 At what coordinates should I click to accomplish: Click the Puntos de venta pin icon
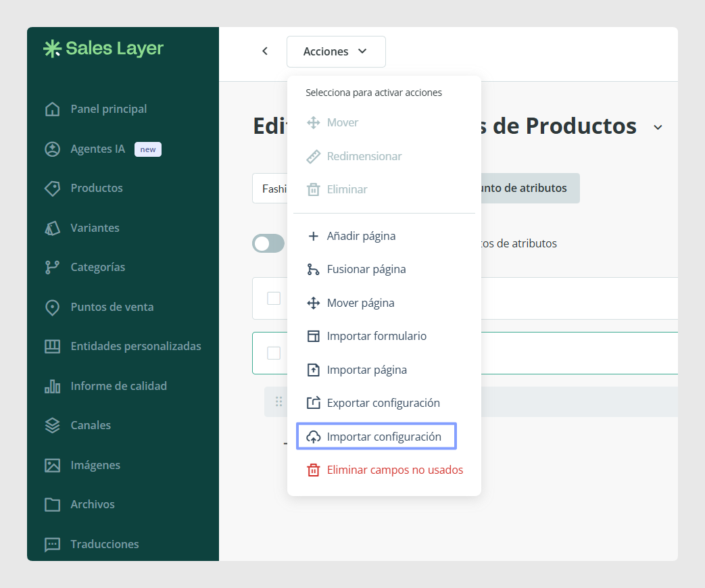point(52,307)
